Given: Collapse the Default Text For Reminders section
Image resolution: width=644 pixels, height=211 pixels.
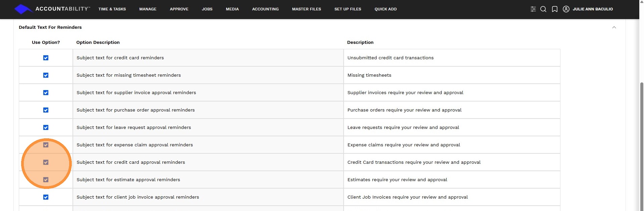Looking at the screenshot, I should [614, 27].
